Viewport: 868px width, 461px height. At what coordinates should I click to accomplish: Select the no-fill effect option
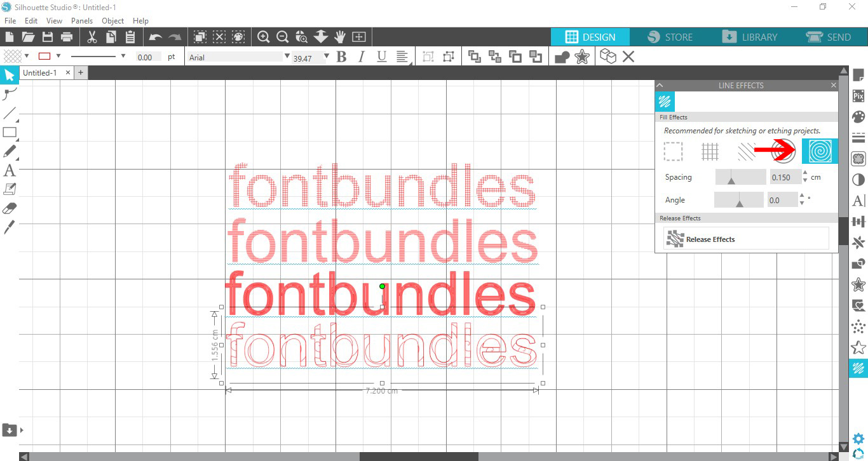674,151
